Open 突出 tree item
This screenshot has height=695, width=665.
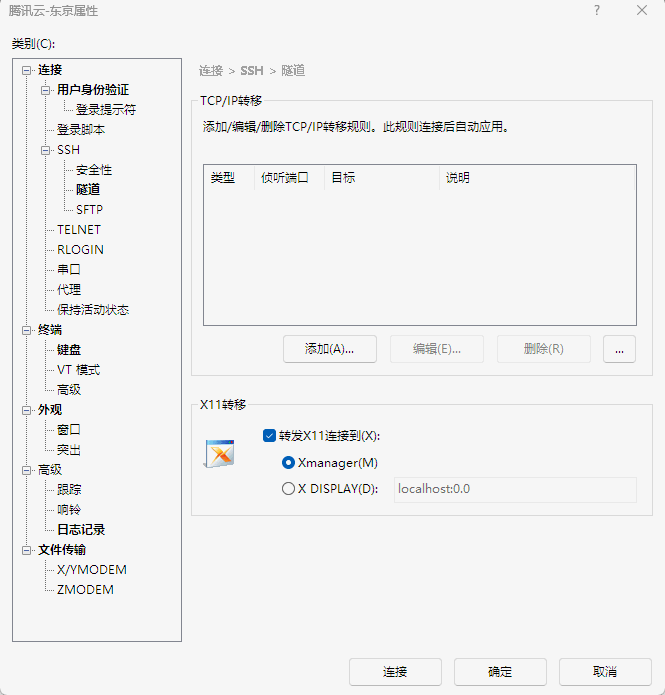pos(69,450)
